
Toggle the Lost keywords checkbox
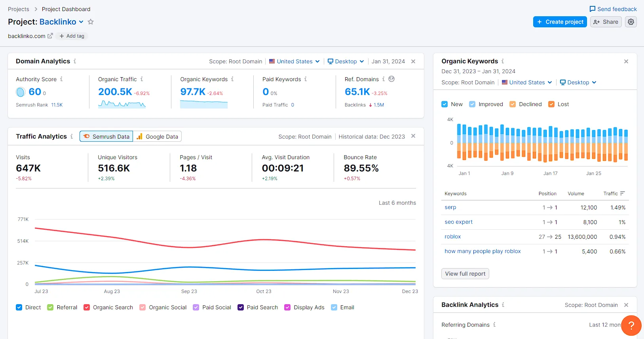coord(551,104)
